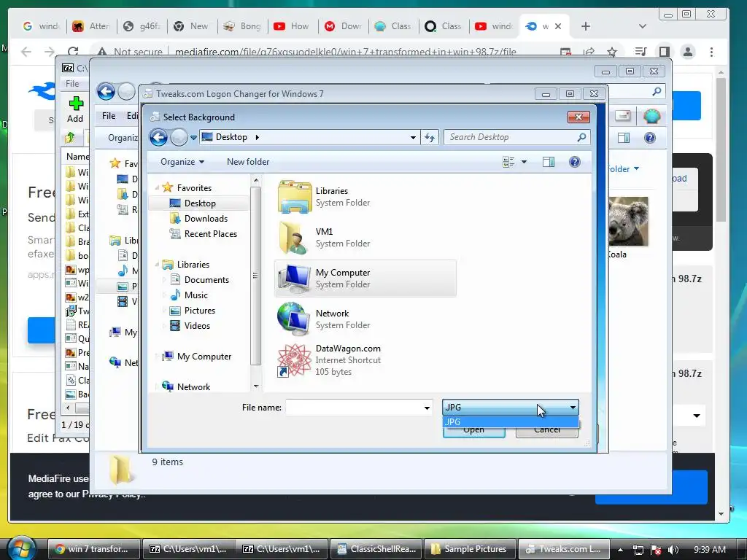The image size is (747, 560).
Task: Click the Action Center flag in tray
Action: click(656, 550)
